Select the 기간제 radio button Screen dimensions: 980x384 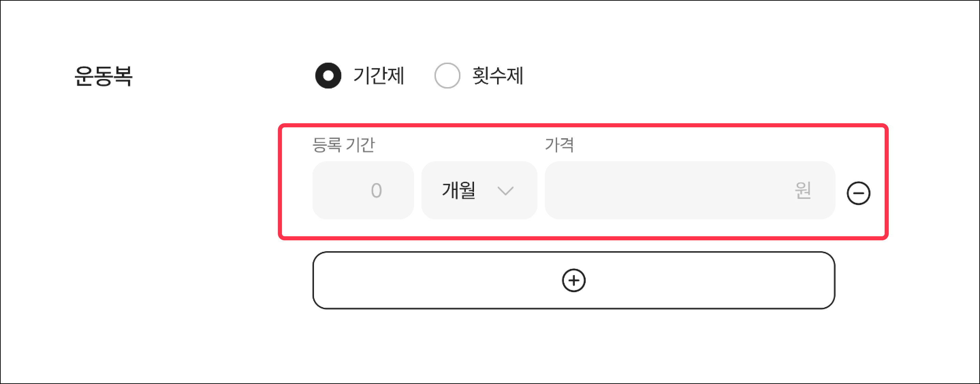[328, 76]
